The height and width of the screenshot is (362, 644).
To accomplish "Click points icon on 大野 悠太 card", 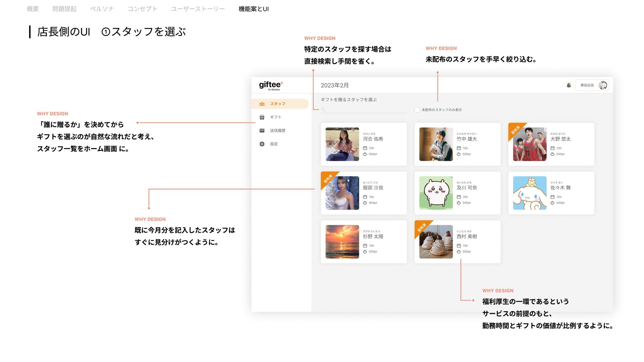I will tap(552, 154).
